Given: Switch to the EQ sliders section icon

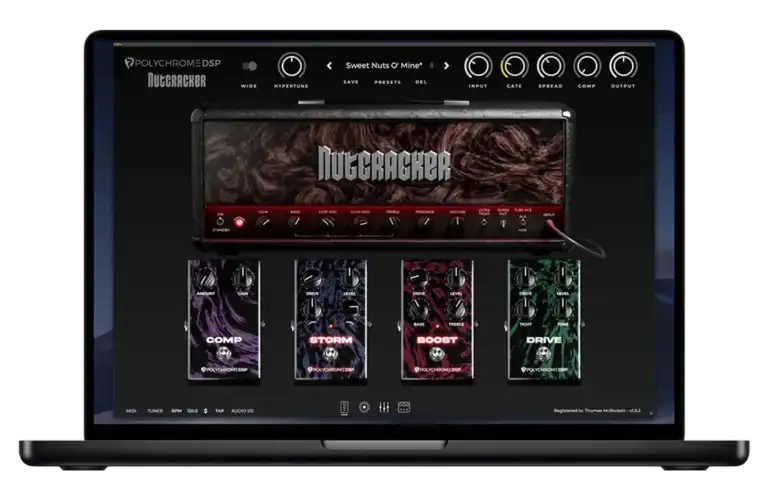Looking at the screenshot, I should 384,407.
